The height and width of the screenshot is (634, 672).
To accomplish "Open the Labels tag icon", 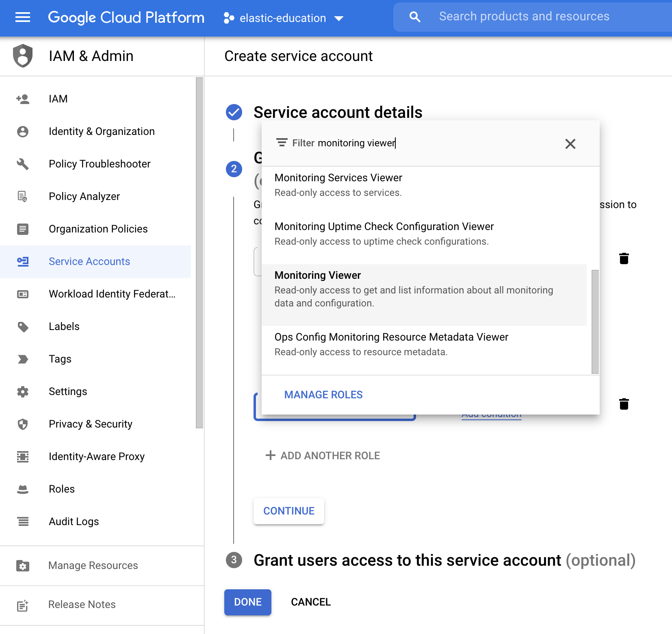I will point(23,326).
